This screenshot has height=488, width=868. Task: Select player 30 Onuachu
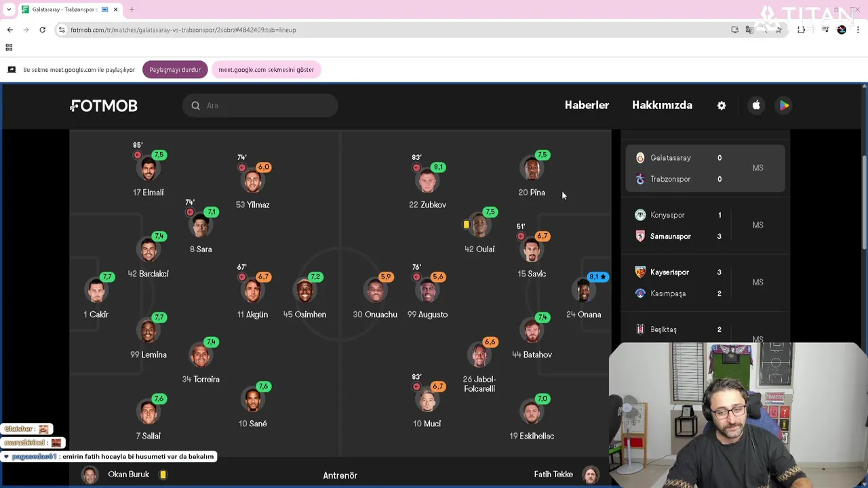[375, 296]
